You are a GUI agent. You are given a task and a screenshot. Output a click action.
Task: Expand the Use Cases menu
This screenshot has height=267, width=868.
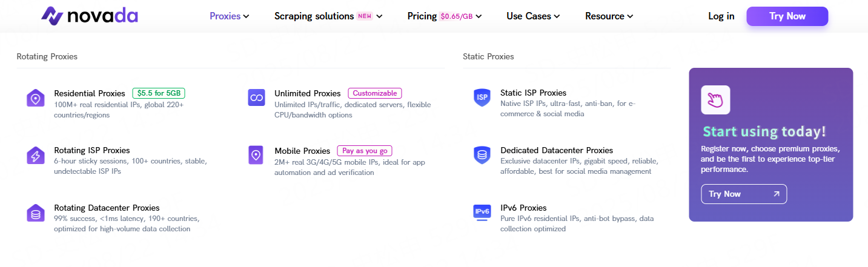533,16
